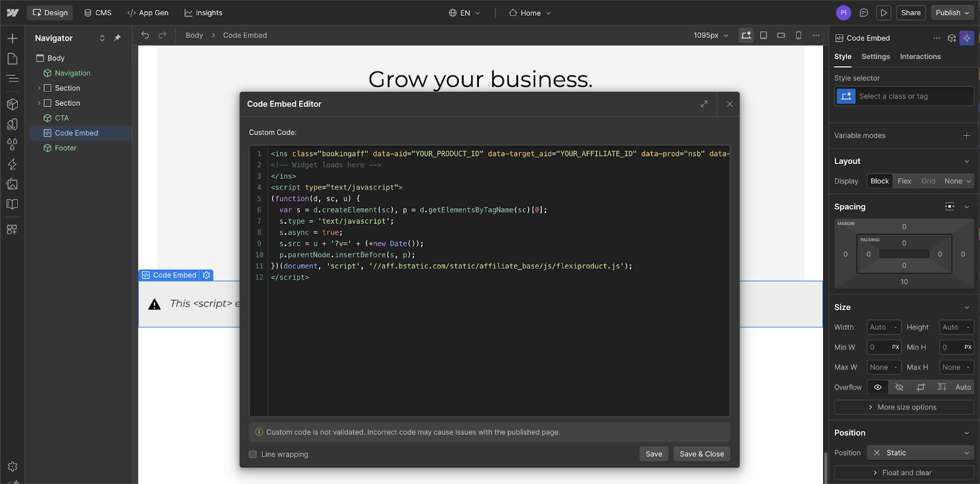Open Code Embed settings gear on canvas label
Viewport: 980px width, 484px height.
click(x=206, y=275)
